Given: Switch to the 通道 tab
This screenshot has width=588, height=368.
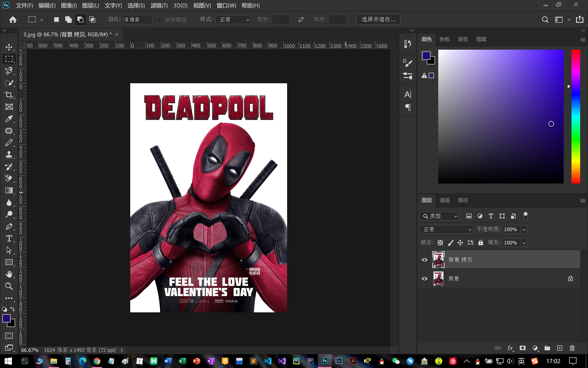Looking at the screenshot, I should (444, 200).
